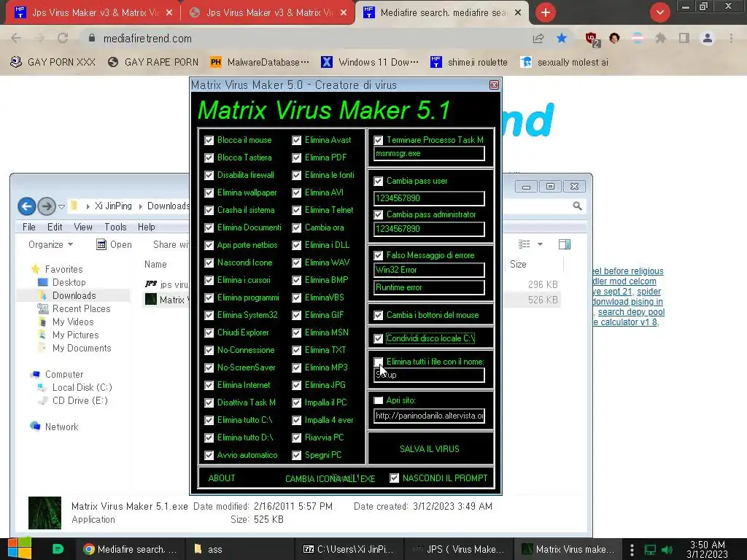The image size is (747, 560).
Task: Open Chrome profile avatar icon
Action: [x=708, y=38]
